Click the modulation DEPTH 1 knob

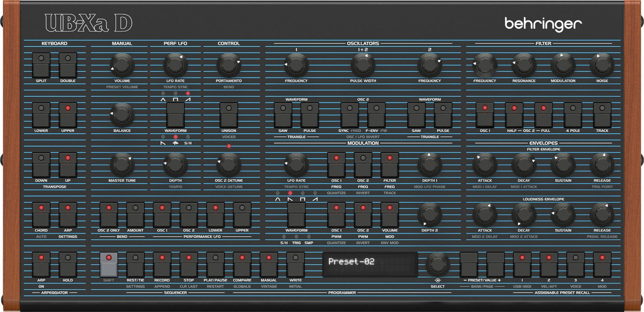coord(429,165)
